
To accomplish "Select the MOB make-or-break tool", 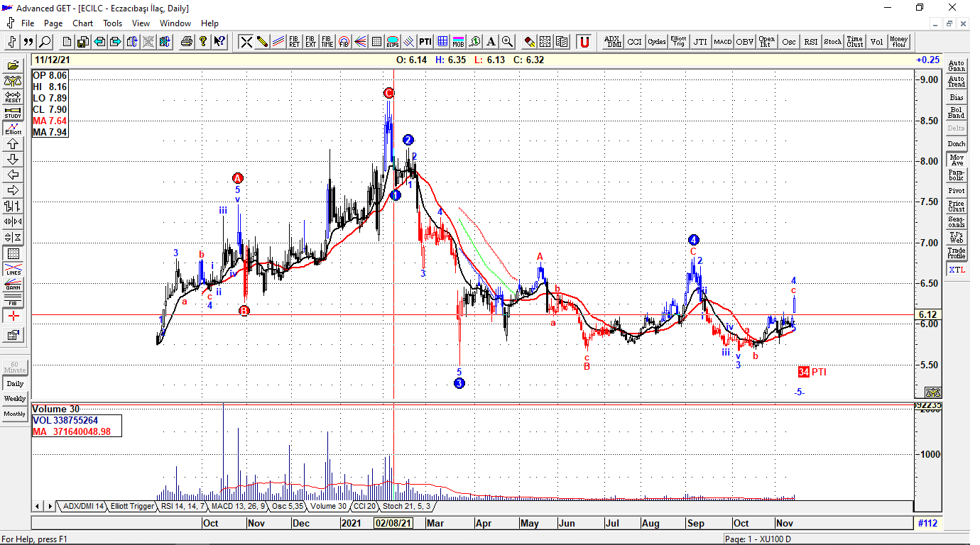I will [458, 42].
